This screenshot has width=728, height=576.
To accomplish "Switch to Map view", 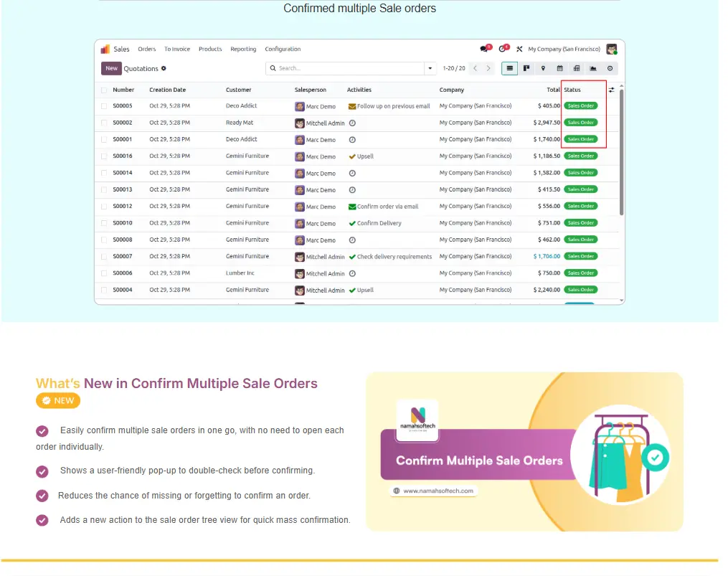I will [x=543, y=69].
